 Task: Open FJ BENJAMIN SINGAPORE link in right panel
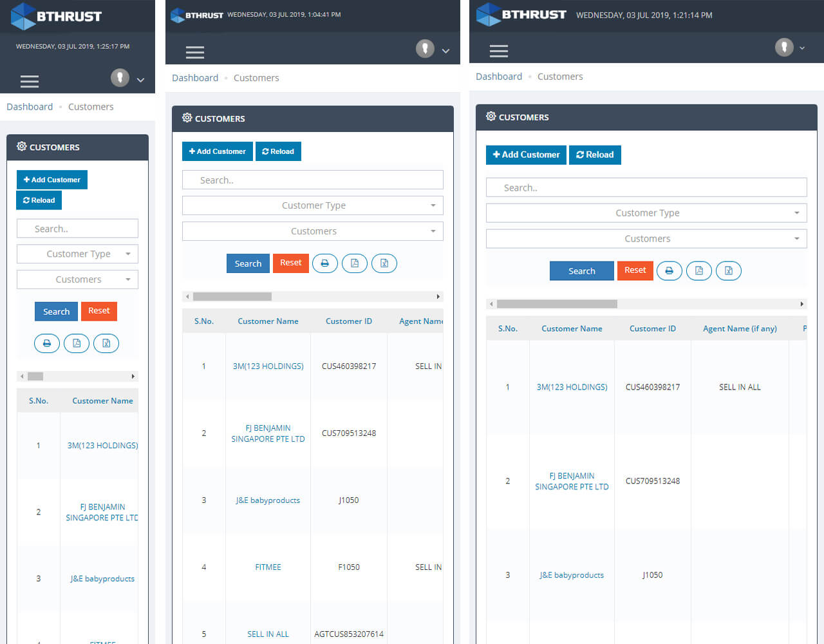pos(572,481)
